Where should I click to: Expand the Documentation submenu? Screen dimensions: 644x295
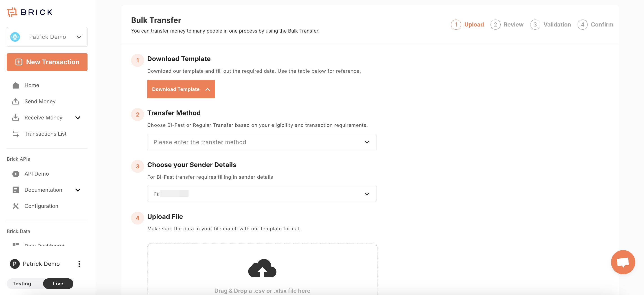(x=78, y=190)
